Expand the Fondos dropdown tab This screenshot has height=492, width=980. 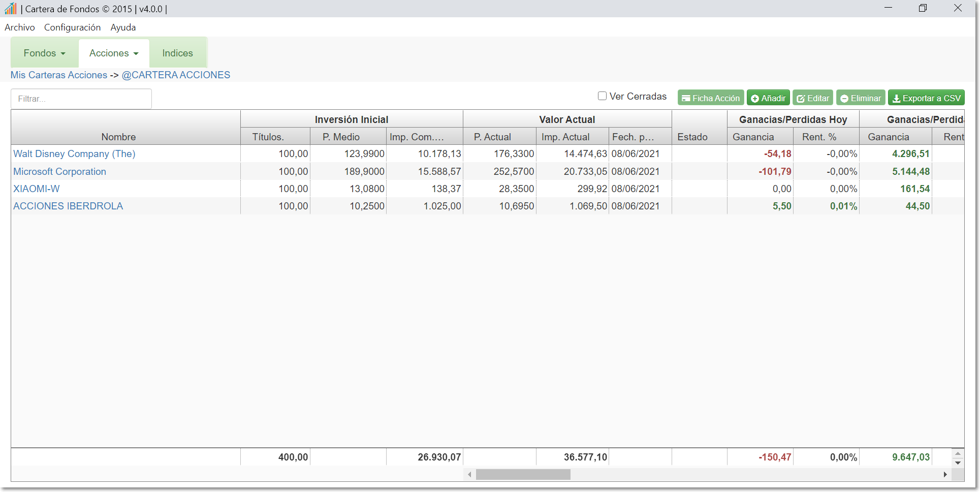click(45, 53)
